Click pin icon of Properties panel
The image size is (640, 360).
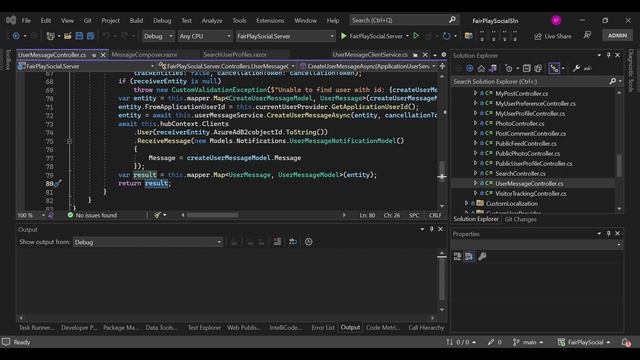pyautogui.click(x=608, y=233)
